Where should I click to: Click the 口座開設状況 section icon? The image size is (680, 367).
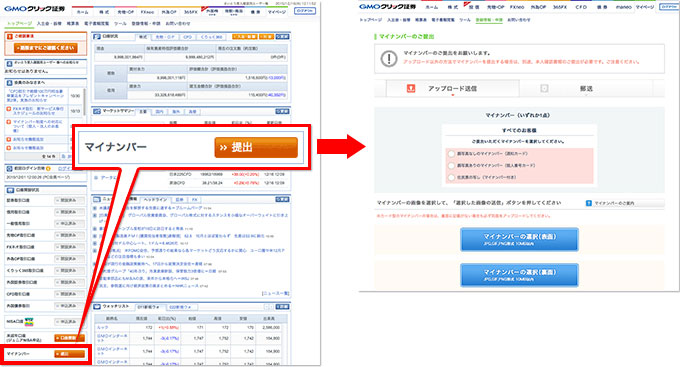(9, 190)
